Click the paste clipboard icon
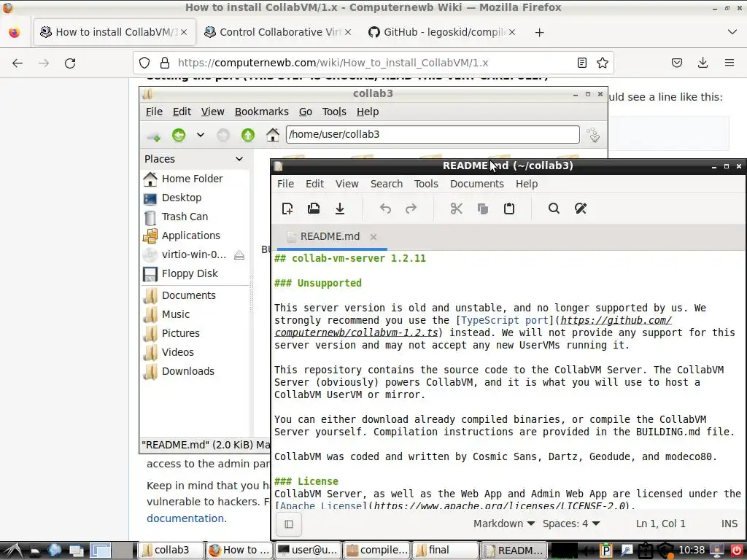Screen dimensions: 747x560 tap(508, 209)
